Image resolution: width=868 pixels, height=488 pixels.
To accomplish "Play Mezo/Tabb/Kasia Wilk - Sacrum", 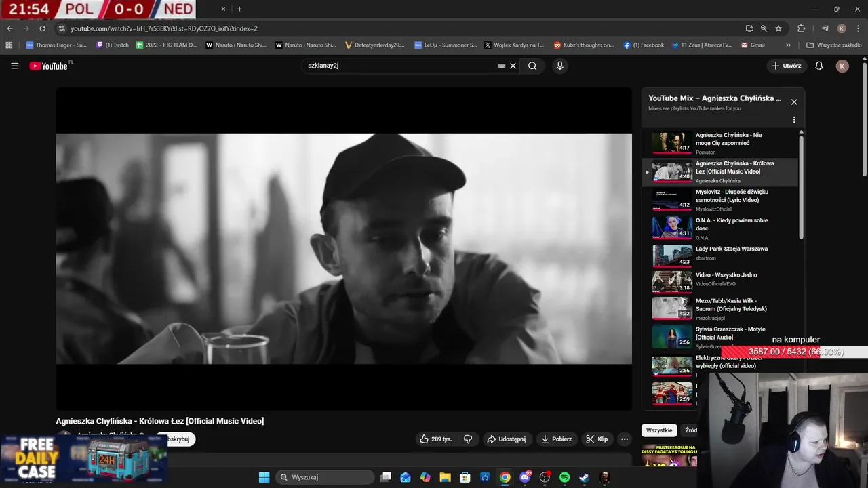I will [x=719, y=308].
